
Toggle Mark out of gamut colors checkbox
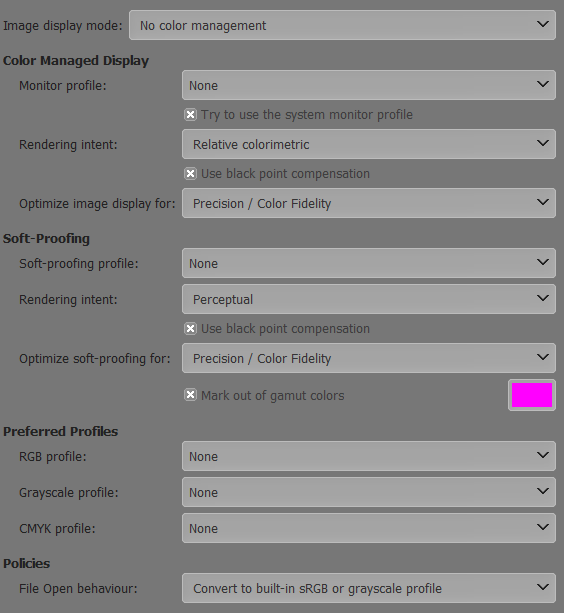pyautogui.click(x=190, y=395)
